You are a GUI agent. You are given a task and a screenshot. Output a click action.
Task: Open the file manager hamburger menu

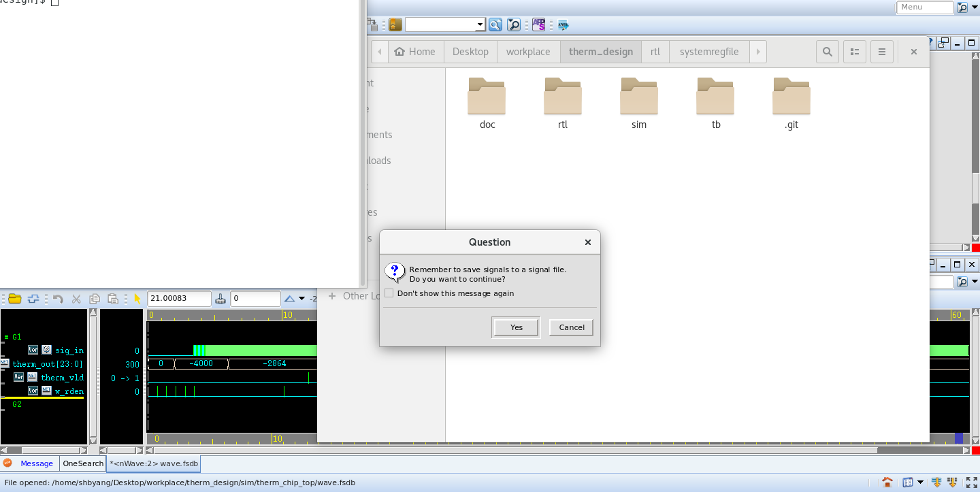click(x=882, y=52)
